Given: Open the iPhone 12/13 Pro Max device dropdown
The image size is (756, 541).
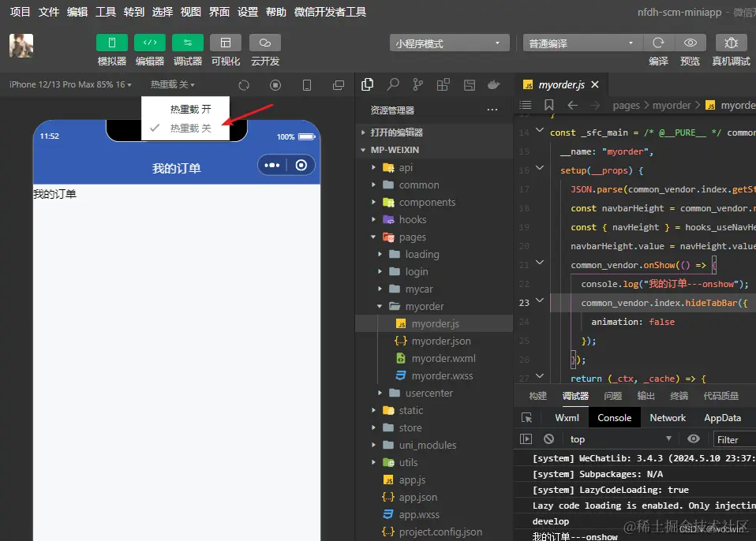Looking at the screenshot, I should coord(70,85).
